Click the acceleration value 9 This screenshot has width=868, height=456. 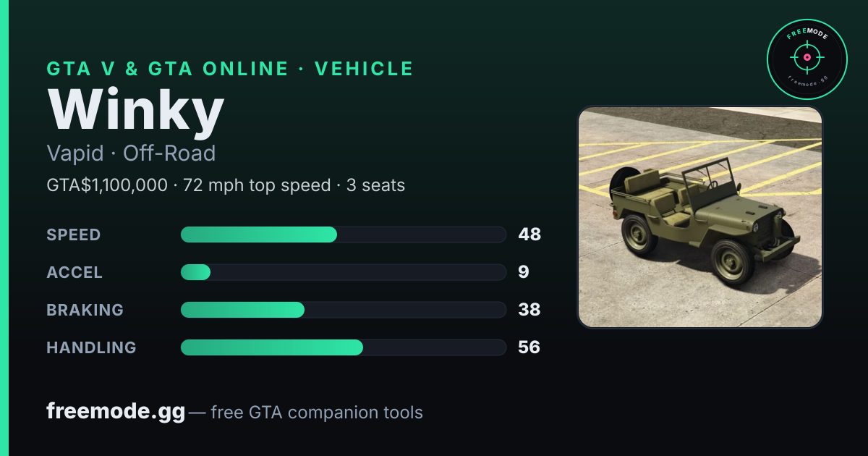coord(524,272)
